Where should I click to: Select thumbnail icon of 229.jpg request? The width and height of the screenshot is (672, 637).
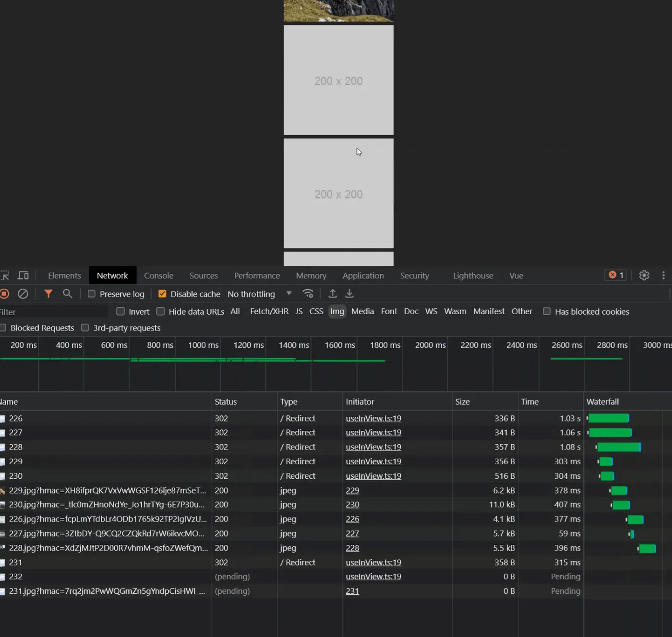pyautogui.click(x=2, y=491)
